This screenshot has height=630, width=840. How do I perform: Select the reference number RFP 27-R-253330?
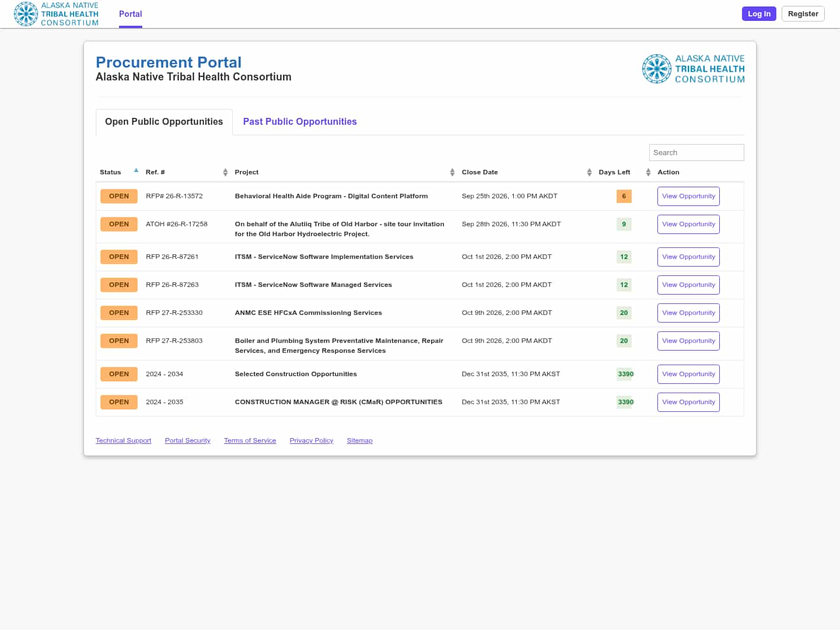[x=174, y=313]
